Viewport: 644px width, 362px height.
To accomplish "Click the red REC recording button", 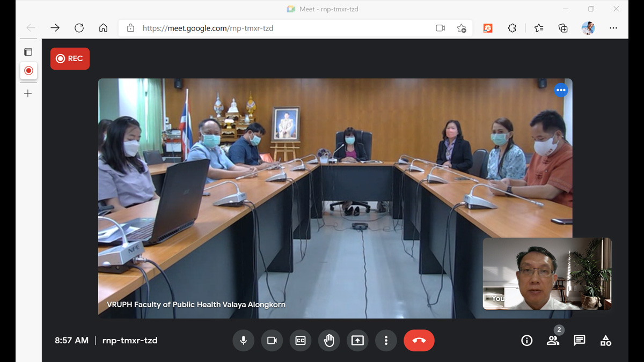I will point(70,59).
